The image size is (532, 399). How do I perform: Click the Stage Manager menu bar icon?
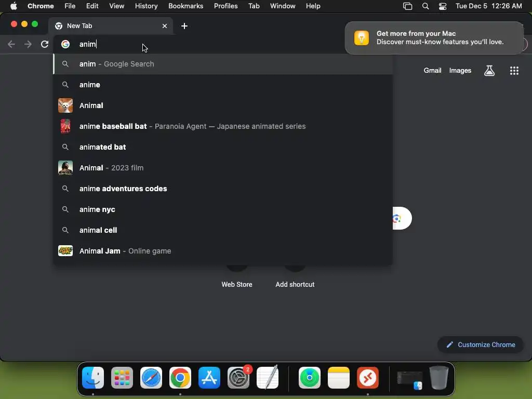(x=407, y=6)
